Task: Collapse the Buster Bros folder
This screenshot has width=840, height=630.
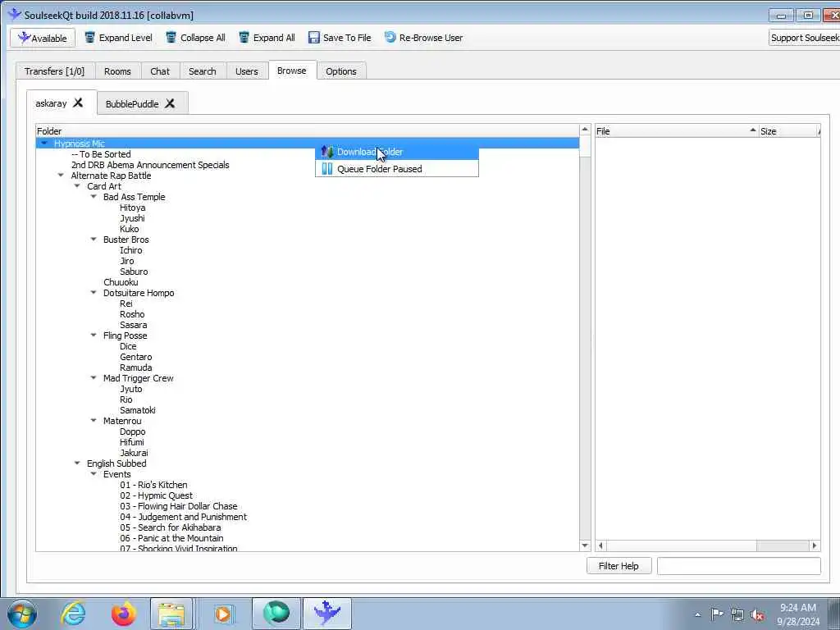Action: (x=94, y=240)
